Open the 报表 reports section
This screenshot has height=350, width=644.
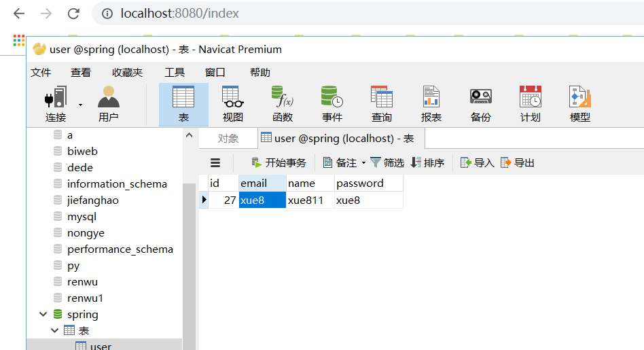(431, 105)
